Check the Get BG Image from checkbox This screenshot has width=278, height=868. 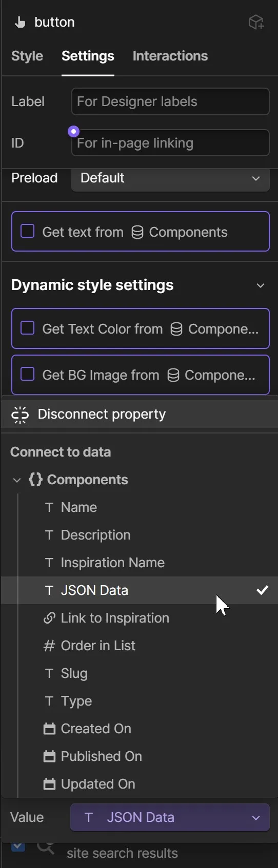tap(27, 374)
